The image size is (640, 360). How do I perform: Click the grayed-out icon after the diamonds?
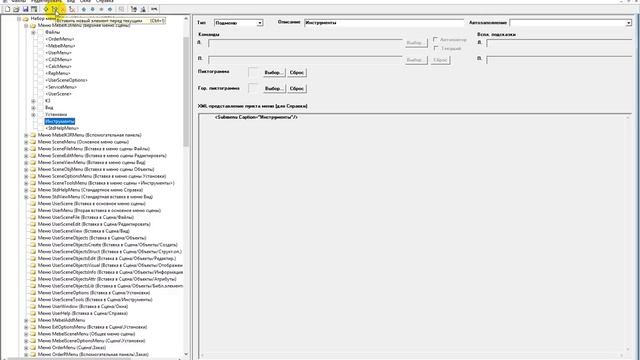[122, 9]
